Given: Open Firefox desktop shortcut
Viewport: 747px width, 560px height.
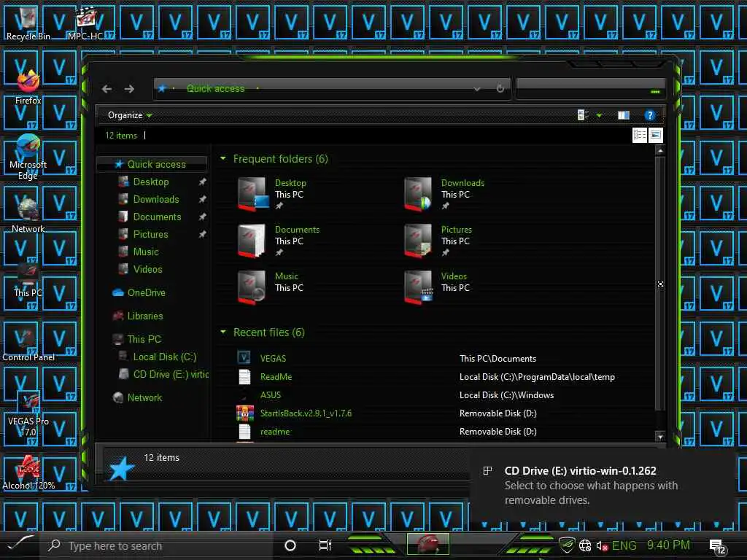Looking at the screenshot, I should [28, 87].
